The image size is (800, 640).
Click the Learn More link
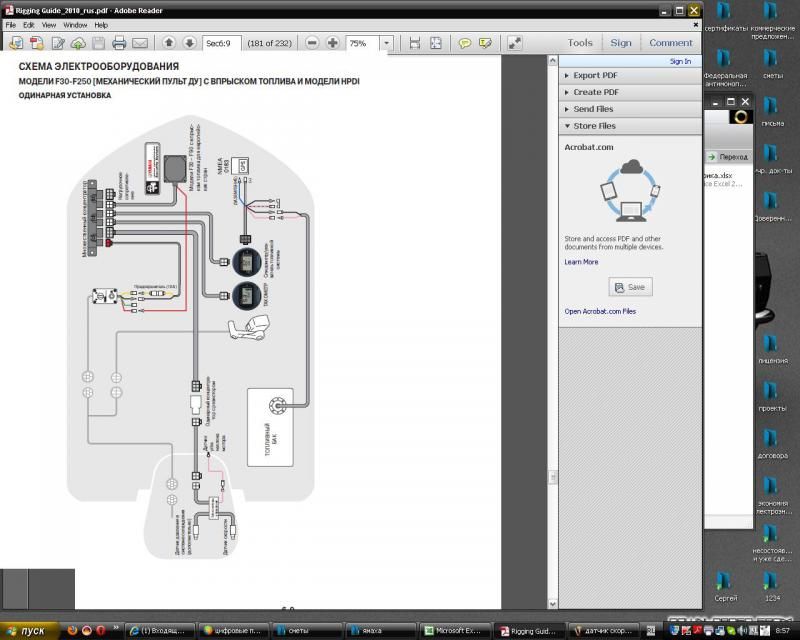tap(581, 262)
